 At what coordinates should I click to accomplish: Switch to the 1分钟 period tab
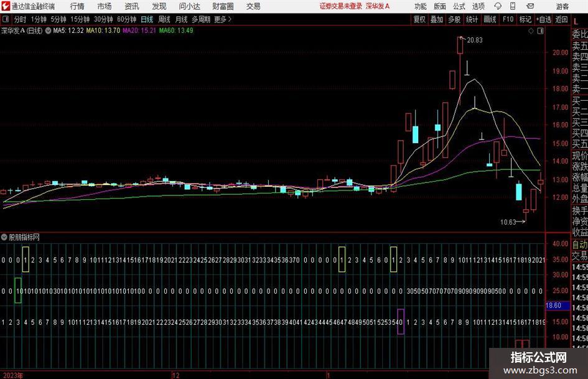coord(39,19)
